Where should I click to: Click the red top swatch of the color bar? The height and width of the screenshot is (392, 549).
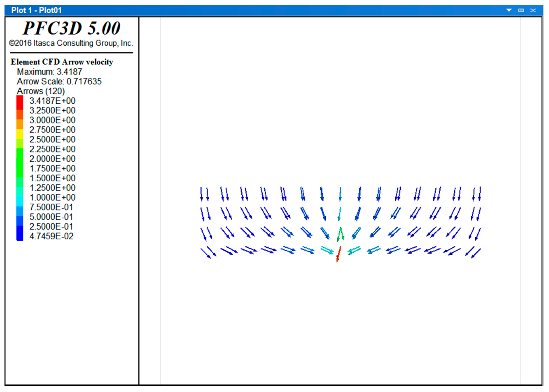click(20, 103)
